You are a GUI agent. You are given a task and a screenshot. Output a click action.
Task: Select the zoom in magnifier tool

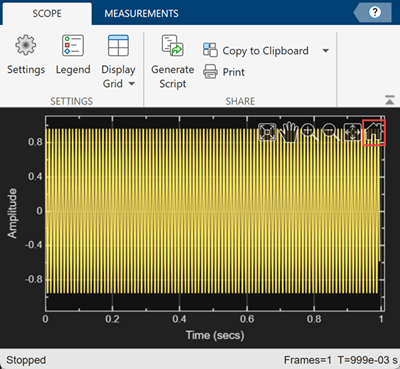pyautogui.click(x=310, y=132)
